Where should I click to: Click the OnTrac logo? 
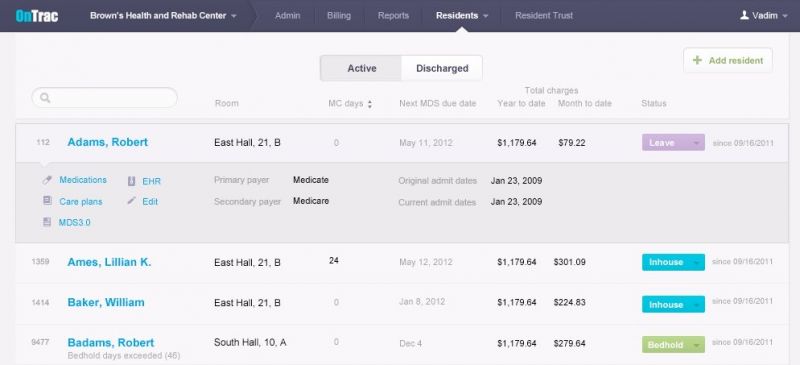(37, 16)
